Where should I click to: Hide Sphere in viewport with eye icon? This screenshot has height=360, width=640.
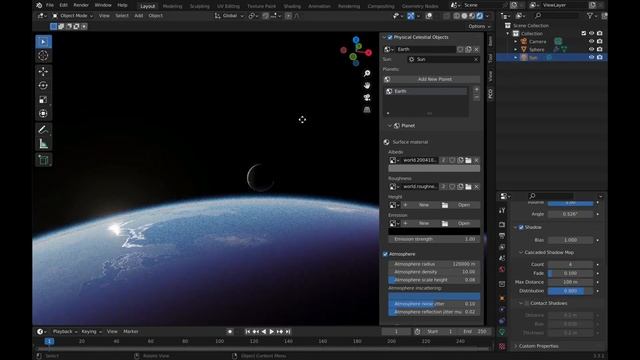591,49
